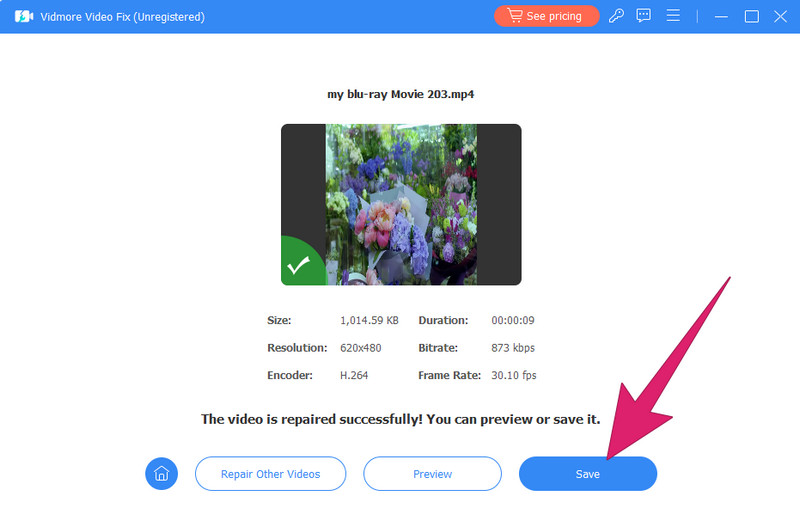The height and width of the screenshot is (515, 800).
Task: Click the repaired video thumbnail
Action: pyautogui.click(x=401, y=204)
